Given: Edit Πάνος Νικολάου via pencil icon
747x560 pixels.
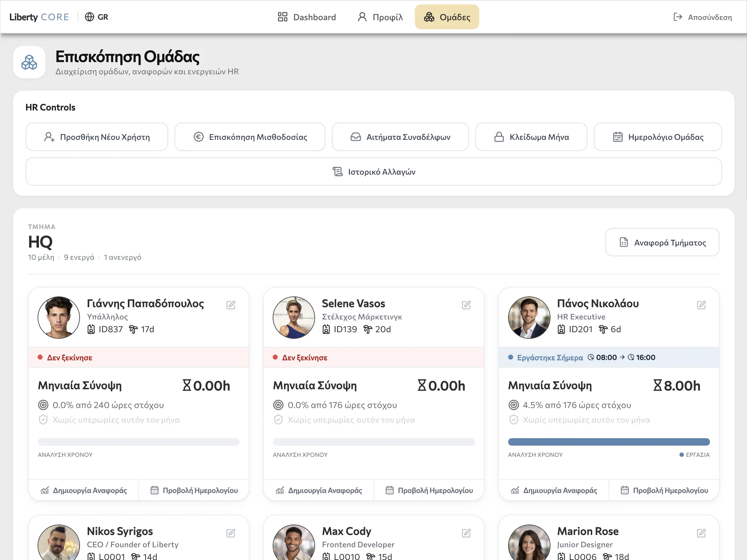Looking at the screenshot, I should 701,305.
